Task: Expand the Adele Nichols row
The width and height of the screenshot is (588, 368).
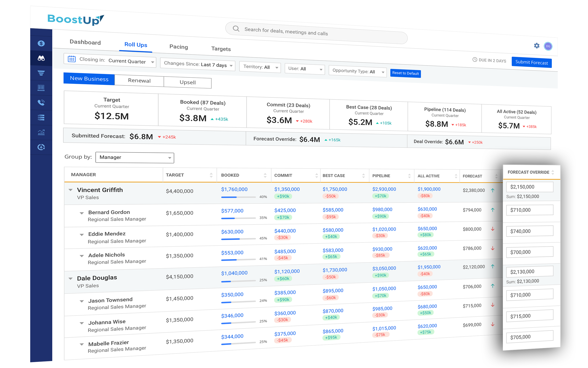Action: click(82, 256)
